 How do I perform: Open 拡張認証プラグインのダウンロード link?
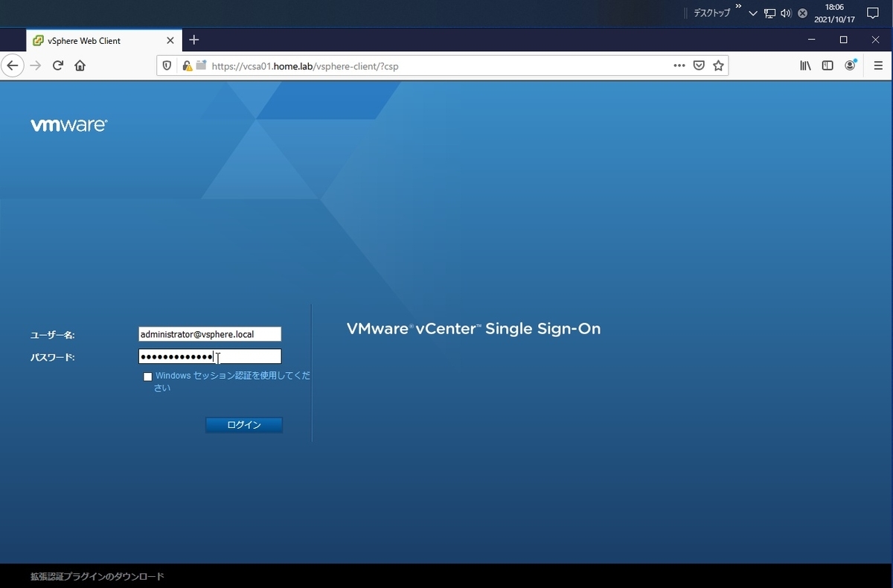(97, 576)
